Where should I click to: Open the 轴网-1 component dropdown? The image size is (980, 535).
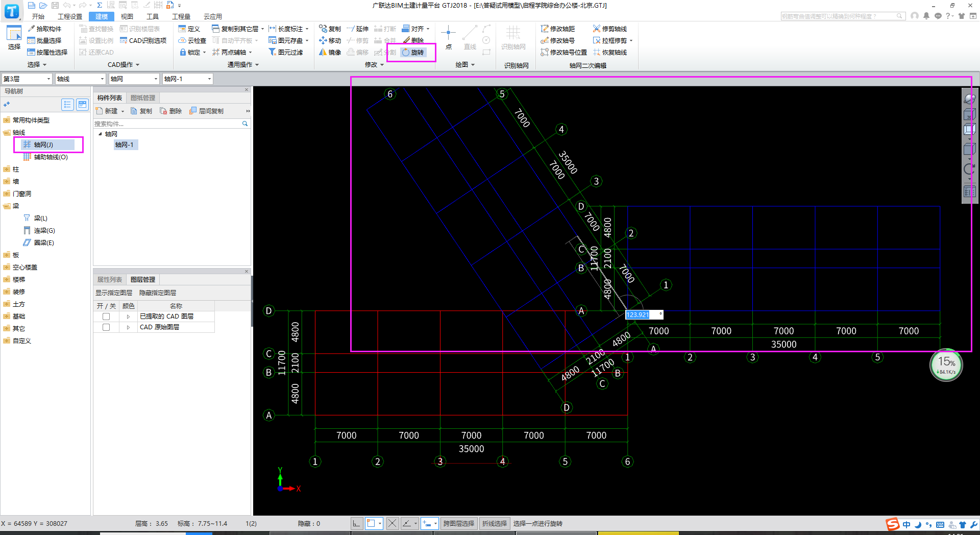[187, 79]
